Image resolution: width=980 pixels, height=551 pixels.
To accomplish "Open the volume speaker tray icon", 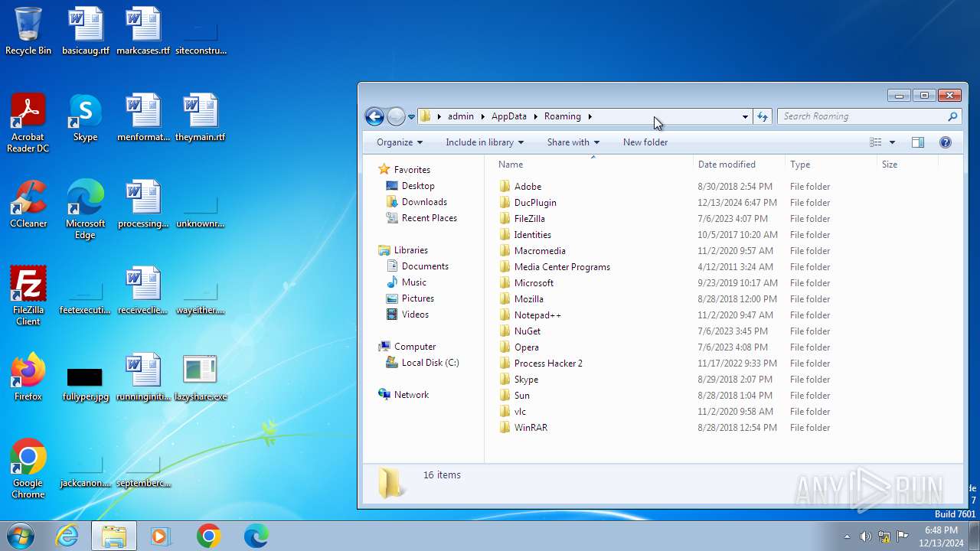I will point(865,536).
